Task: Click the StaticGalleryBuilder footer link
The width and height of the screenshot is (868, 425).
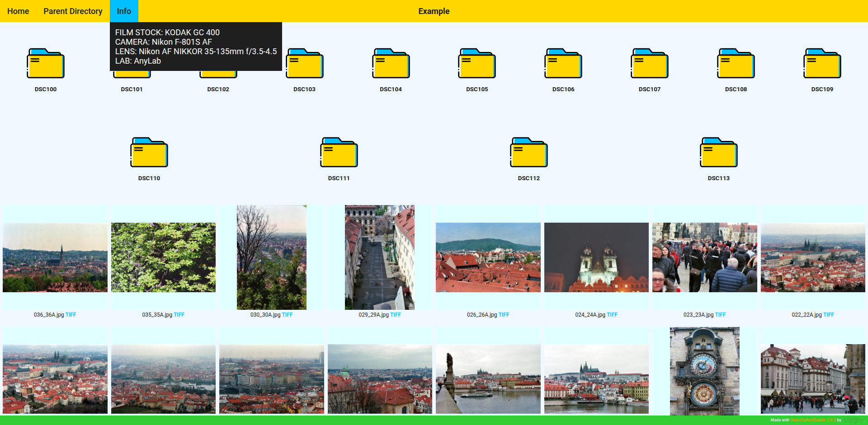Action: [813, 420]
